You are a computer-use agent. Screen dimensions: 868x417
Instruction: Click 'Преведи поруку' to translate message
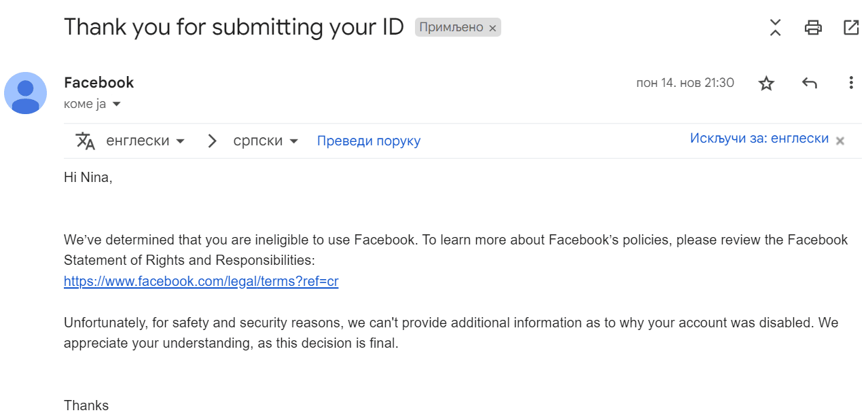(x=368, y=141)
